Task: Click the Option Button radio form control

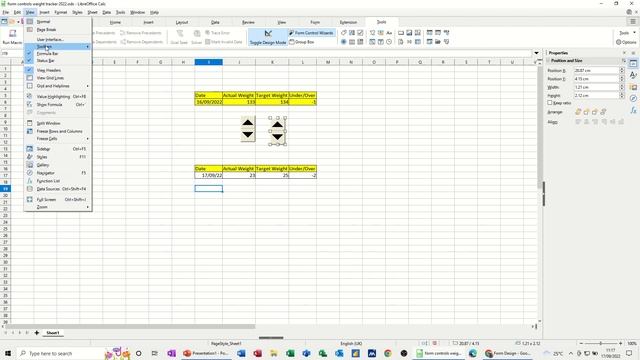Action: point(344,42)
